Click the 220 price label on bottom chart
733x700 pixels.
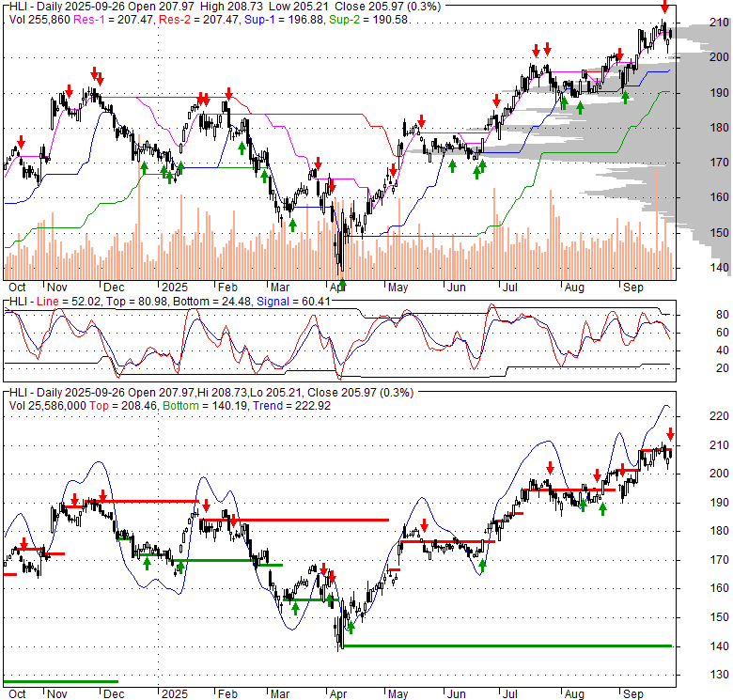pos(720,416)
